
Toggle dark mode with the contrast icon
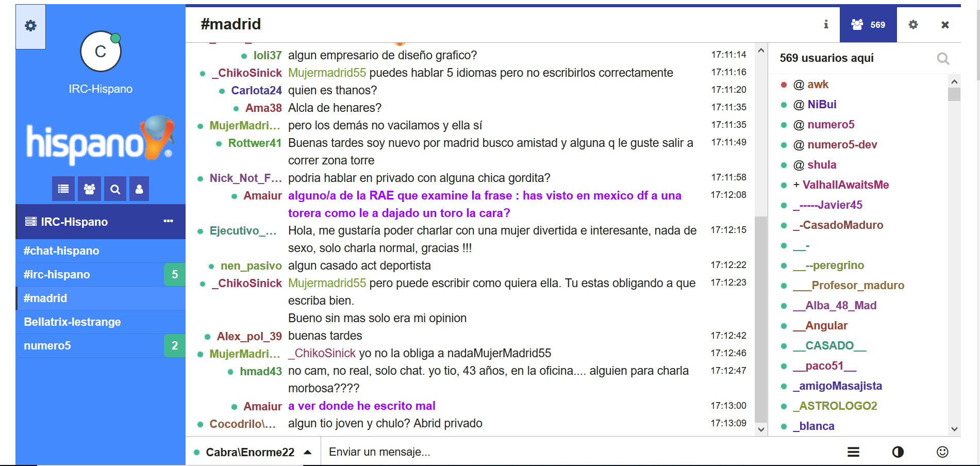(899, 452)
